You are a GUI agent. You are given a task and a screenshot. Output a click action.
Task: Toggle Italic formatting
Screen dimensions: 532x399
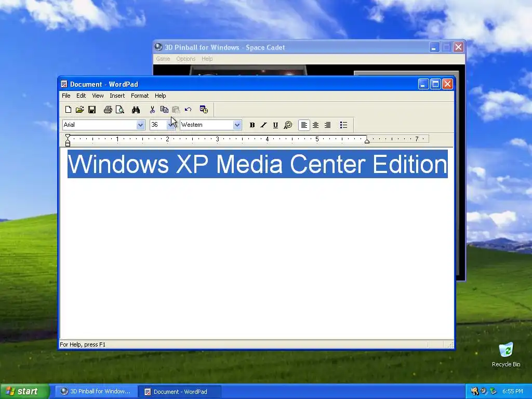(x=263, y=125)
